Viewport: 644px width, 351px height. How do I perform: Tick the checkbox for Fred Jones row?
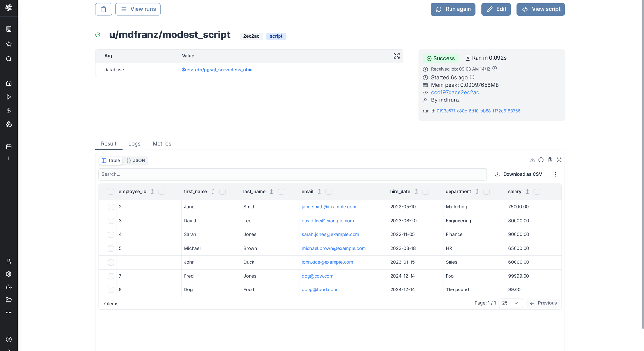111,276
